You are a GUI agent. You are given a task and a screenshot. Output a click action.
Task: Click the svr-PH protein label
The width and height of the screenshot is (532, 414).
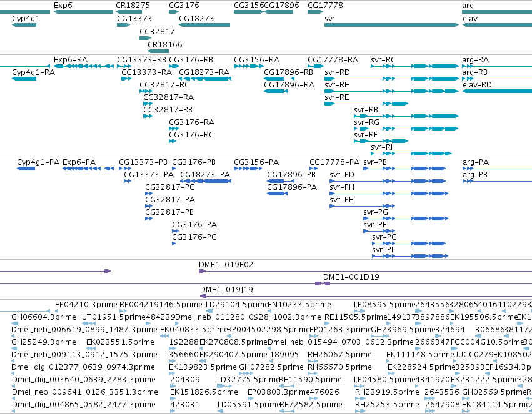pyautogui.click(x=342, y=188)
